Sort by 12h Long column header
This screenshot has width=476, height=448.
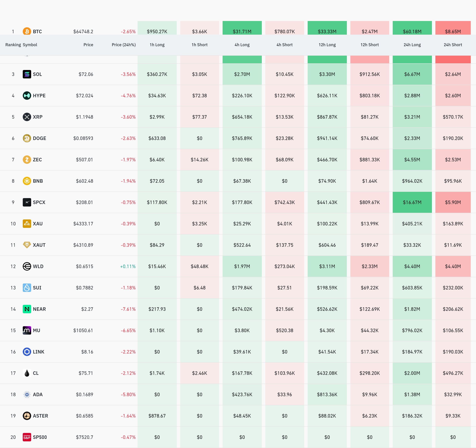click(327, 45)
